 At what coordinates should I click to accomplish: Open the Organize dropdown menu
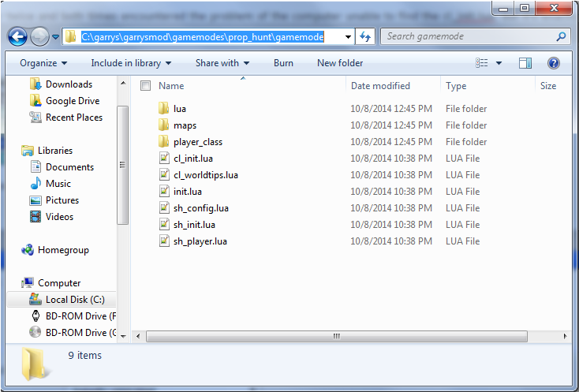point(43,63)
